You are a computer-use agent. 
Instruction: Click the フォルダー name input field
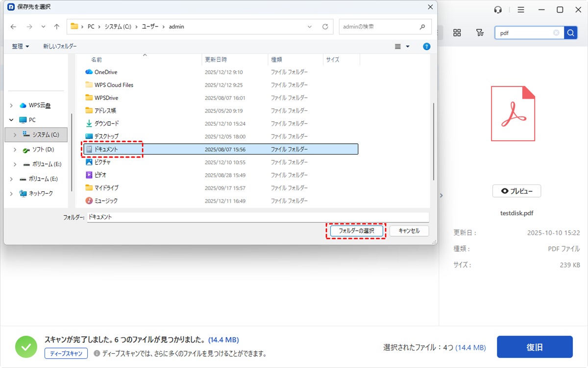[x=257, y=217]
